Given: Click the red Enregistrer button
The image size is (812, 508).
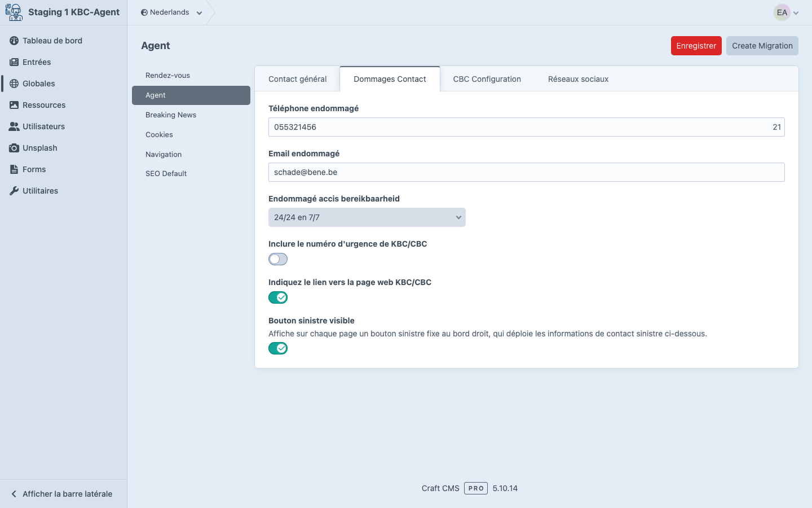Looking at the screenshot, I should tap(696, 46).
